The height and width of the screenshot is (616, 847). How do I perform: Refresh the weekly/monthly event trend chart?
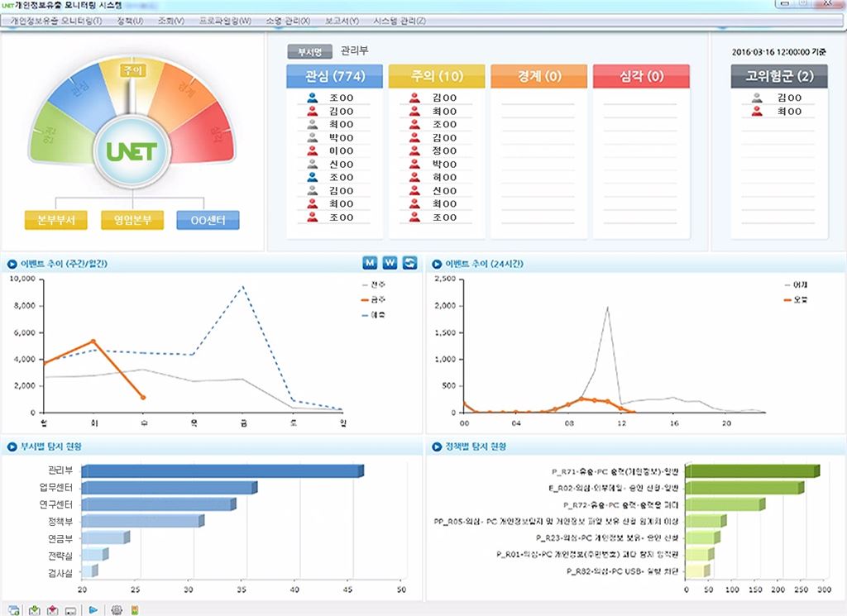[410, 263]
